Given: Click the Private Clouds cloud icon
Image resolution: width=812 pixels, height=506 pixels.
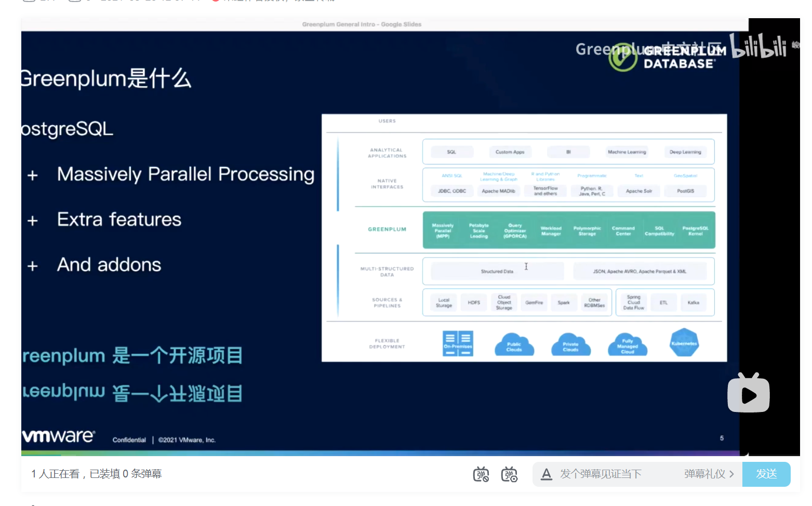Looking at the screenshot, I should pyautogui.click(x=570, y=344).
